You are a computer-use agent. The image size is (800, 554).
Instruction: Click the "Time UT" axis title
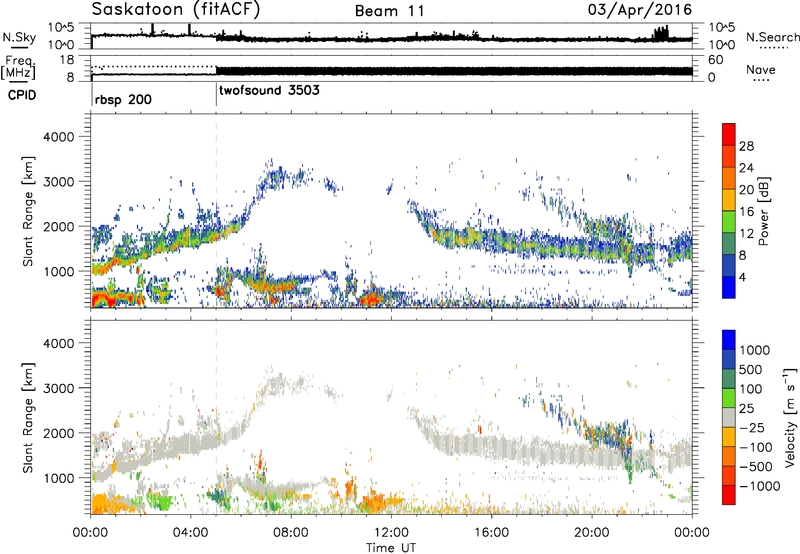(391, 548)
